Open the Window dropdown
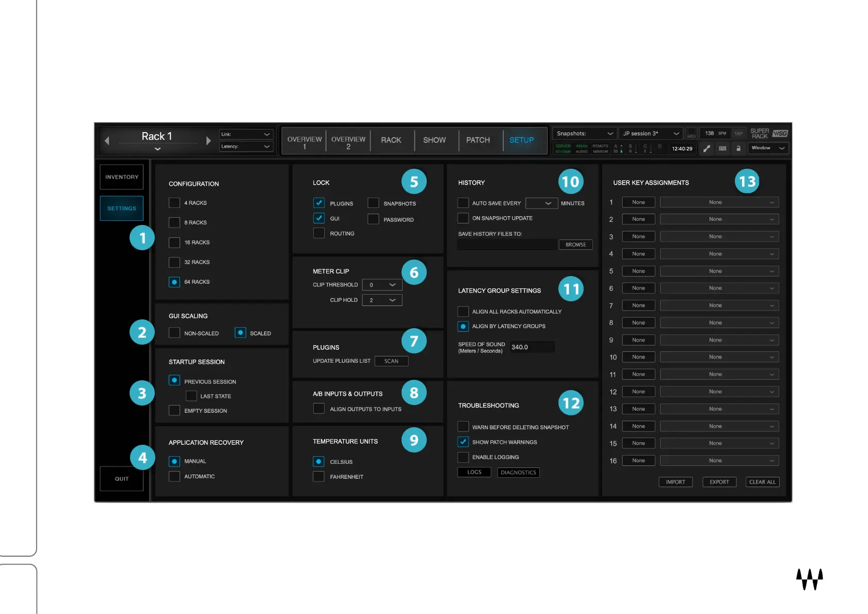The image size is (868, 614). 768,148
